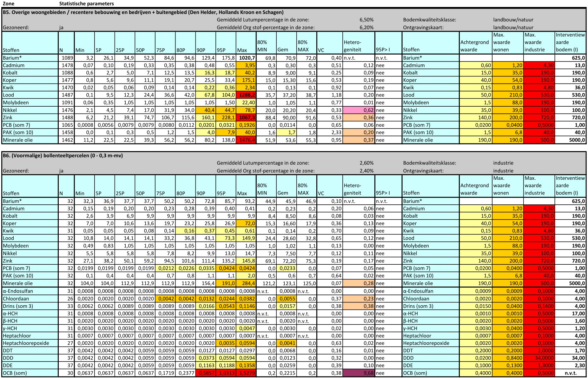Select the Chloordaan Gem value 0,0055
588x378 pixels.
coord(287,299)
